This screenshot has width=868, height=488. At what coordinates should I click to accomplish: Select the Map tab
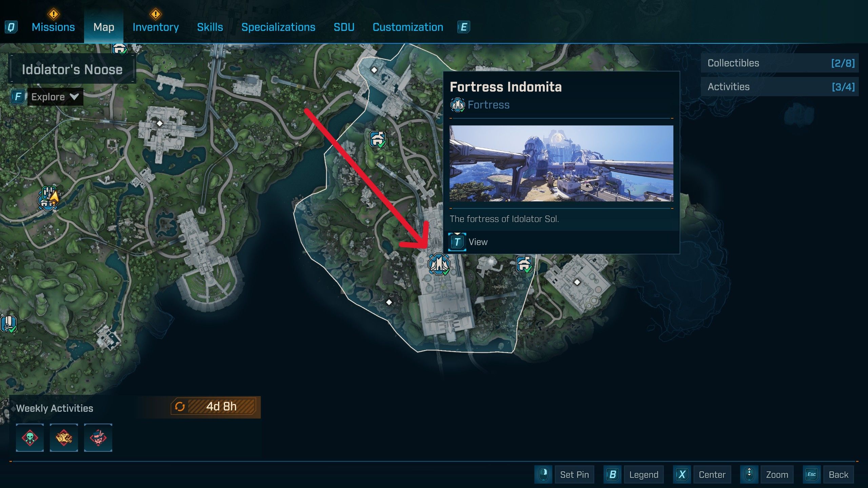click(104, 27)
